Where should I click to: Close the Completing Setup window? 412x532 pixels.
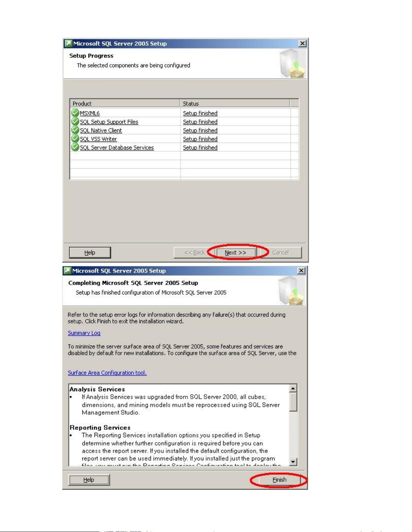coord(301,271)
